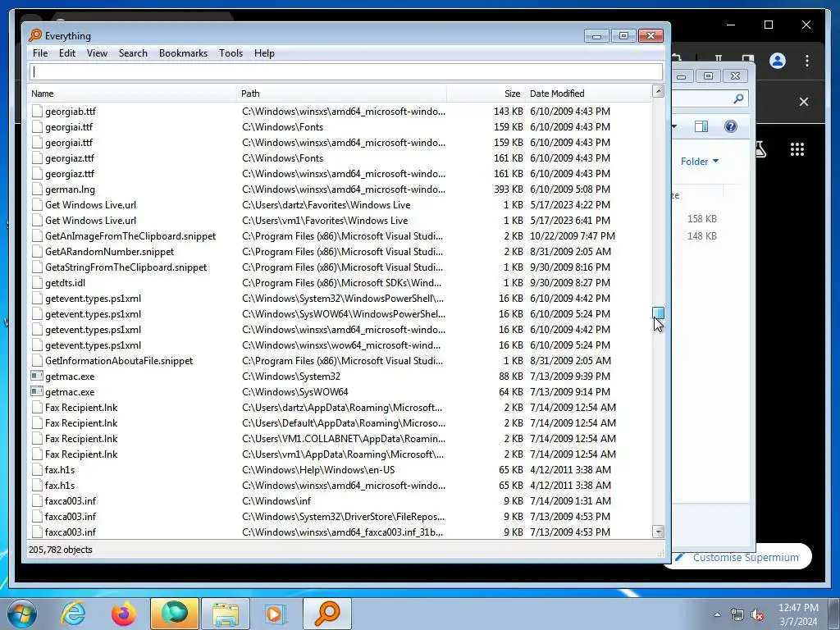Sort results by Name column header

coord(132,94)
